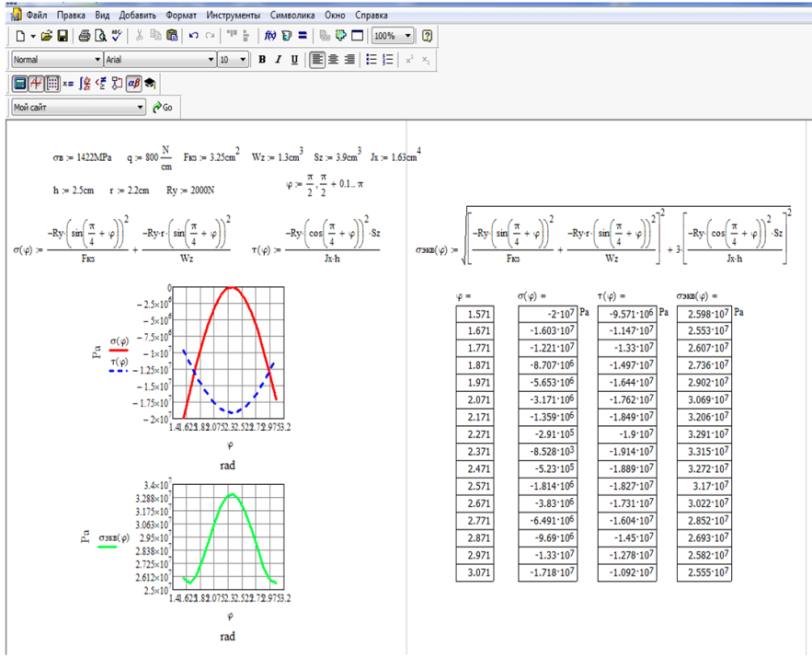The height and width of the screenshot is (658, 812).
Task: Open the Print Preview icon
Action: 100,36
